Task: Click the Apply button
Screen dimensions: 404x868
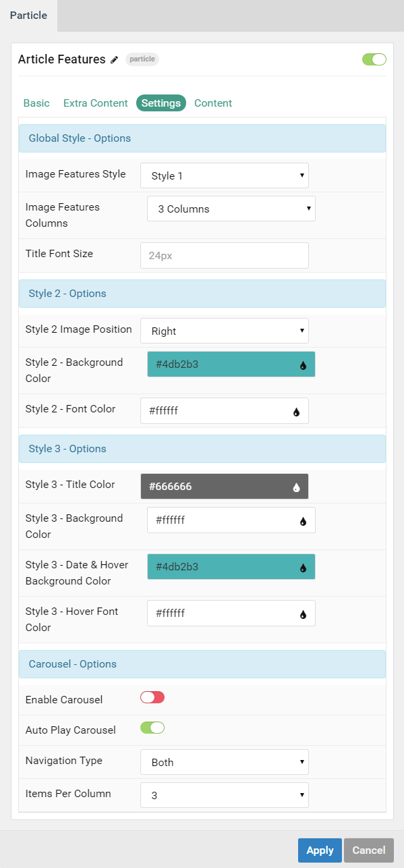Action: point(320,850)
